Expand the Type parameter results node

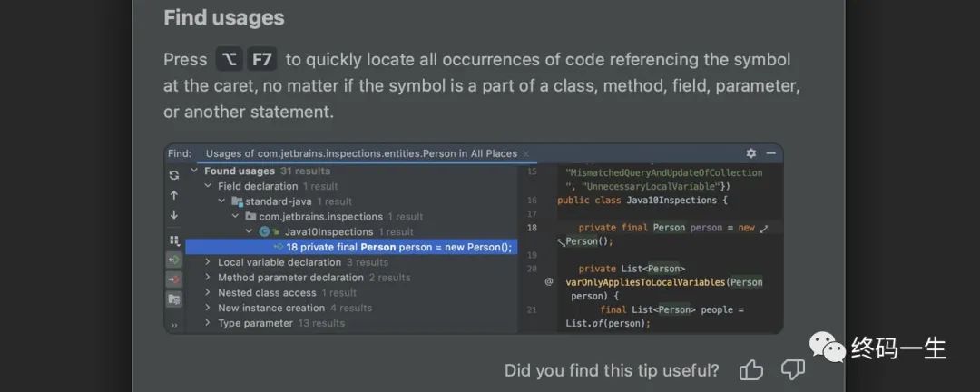(208, 323)
